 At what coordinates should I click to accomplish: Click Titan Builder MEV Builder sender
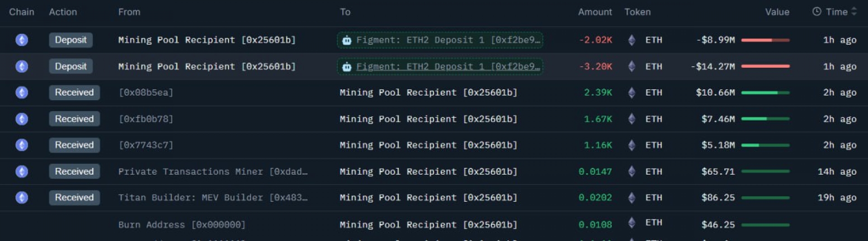(x=212, y=198)
